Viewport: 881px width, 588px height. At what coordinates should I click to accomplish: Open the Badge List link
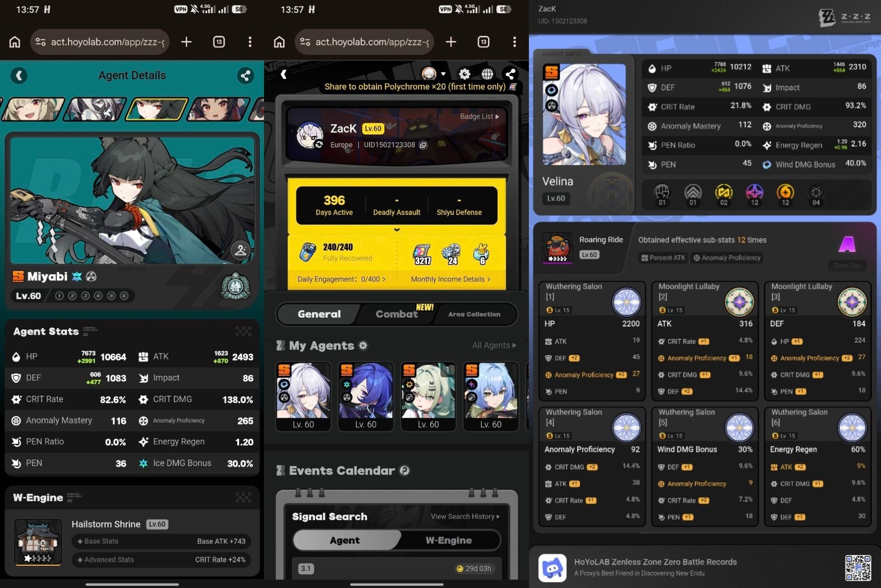479,117
